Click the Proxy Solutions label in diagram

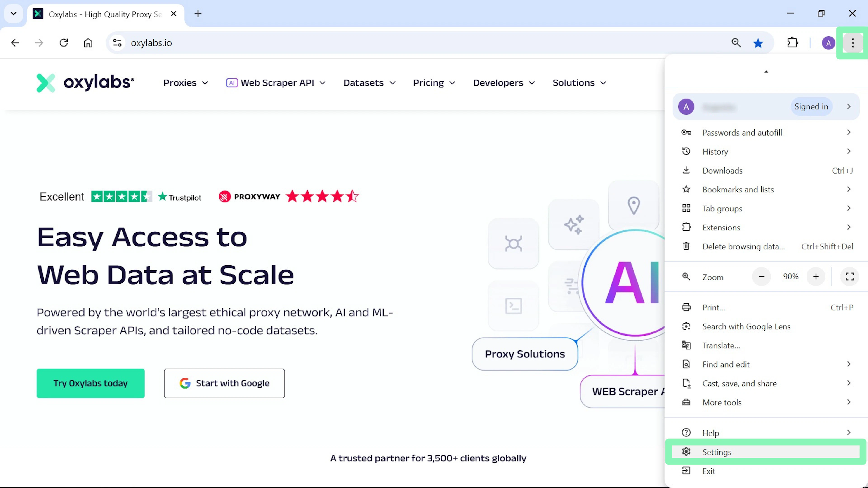pyautogui.click(x=525, y=354)
